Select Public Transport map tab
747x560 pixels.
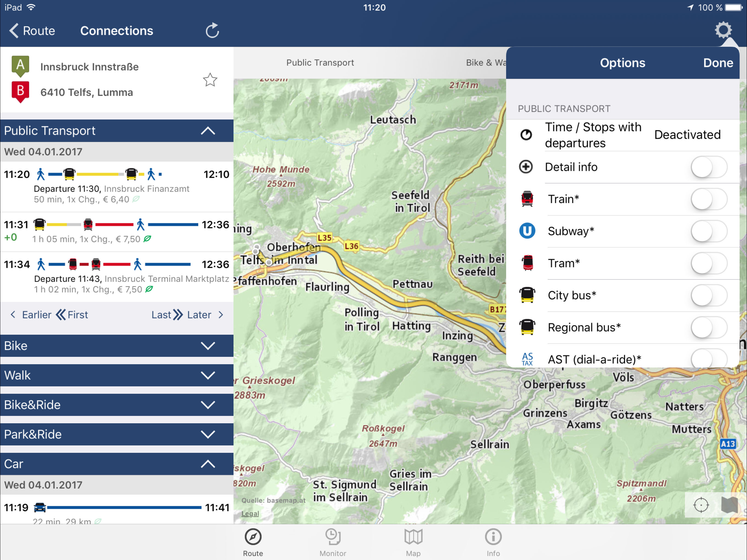pos(320,63)
